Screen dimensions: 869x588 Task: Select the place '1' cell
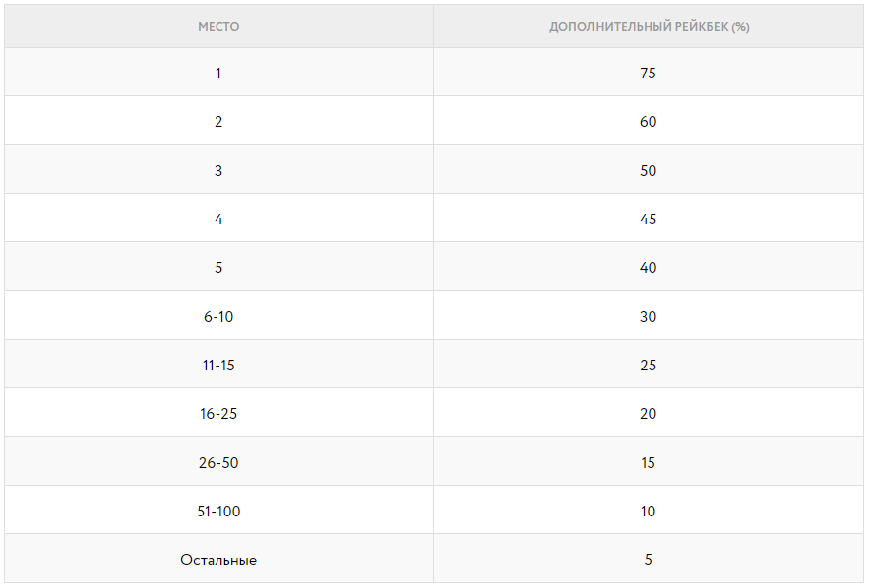pos(218,73)
